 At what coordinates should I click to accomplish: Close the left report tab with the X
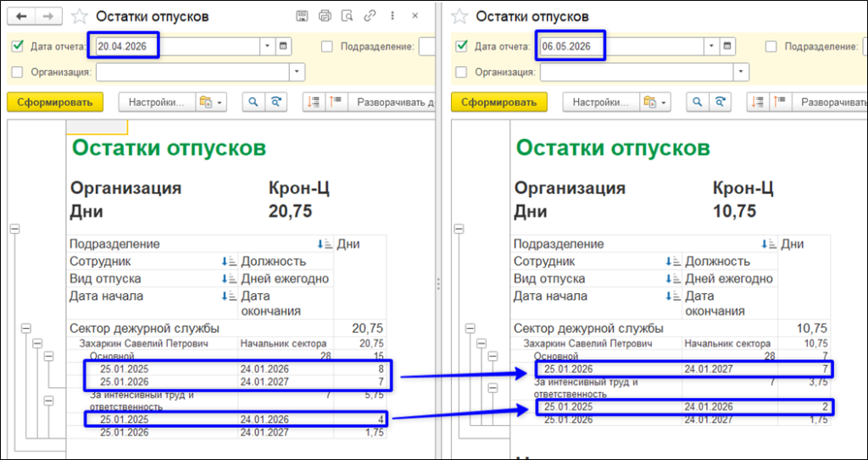(415, 16)
